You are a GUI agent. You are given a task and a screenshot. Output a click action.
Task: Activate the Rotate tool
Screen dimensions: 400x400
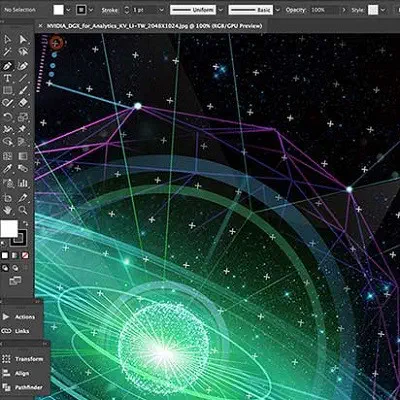[x=7, y=117]
